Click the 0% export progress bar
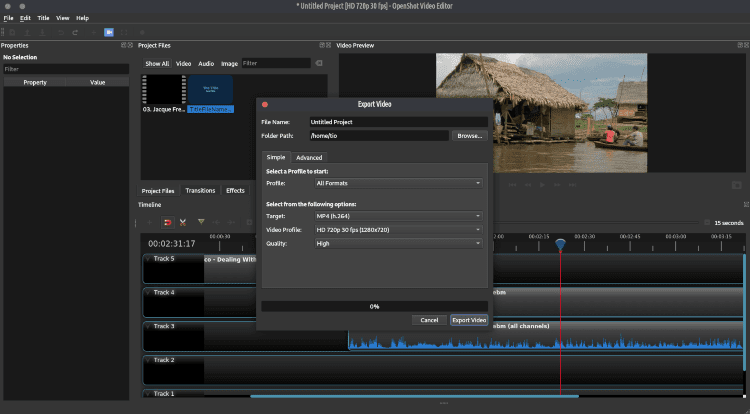 click(x=375, y=306)
